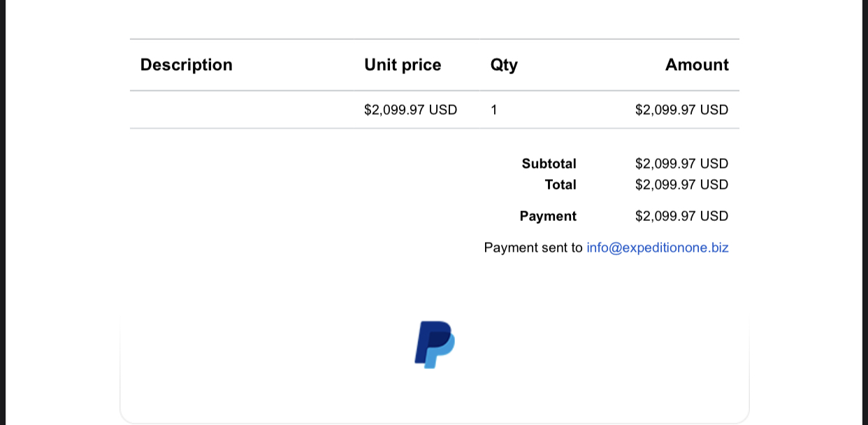Image resolution: width=868 pixels, height=425 pixels.
Task: Click the quantity value 1
Action: tap(494, 110)
